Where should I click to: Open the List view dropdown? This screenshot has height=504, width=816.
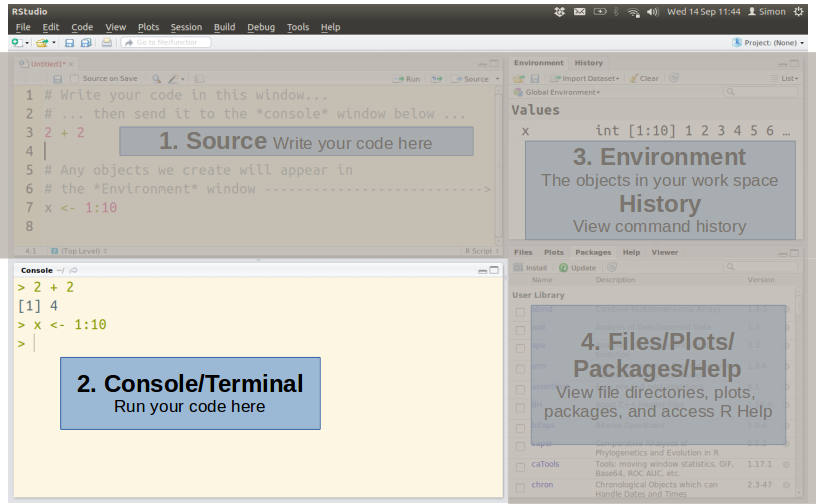(785, 78)
